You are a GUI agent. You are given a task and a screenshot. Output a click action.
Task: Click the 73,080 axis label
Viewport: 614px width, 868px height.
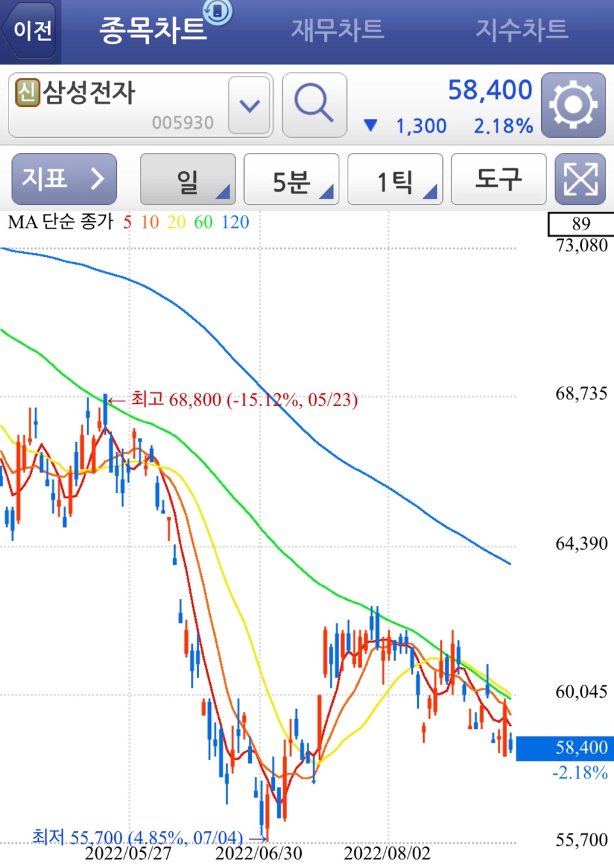pos(581,245)
